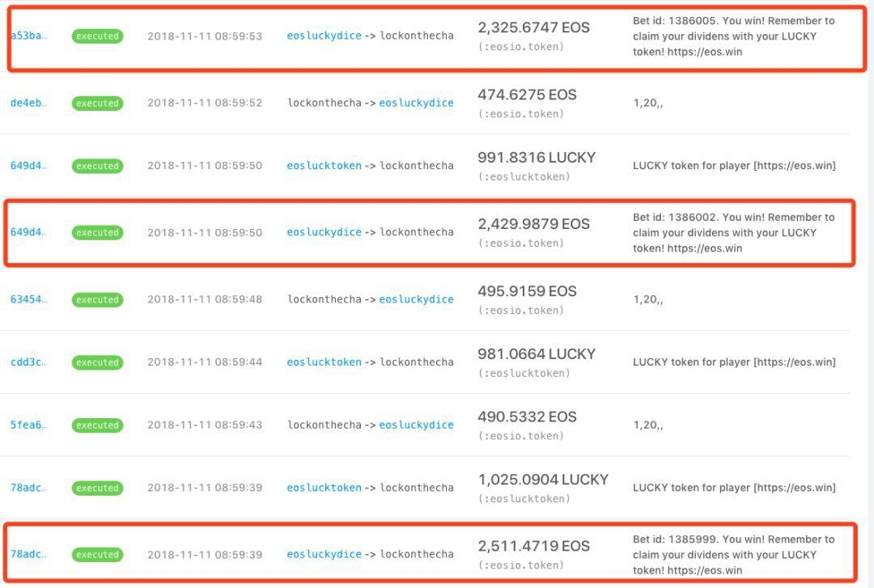View eoslucktoken sending 1,025.0904 LUCKY tokens
The width and height of the screenshot is (874, 588).
(x=322, y=488)
